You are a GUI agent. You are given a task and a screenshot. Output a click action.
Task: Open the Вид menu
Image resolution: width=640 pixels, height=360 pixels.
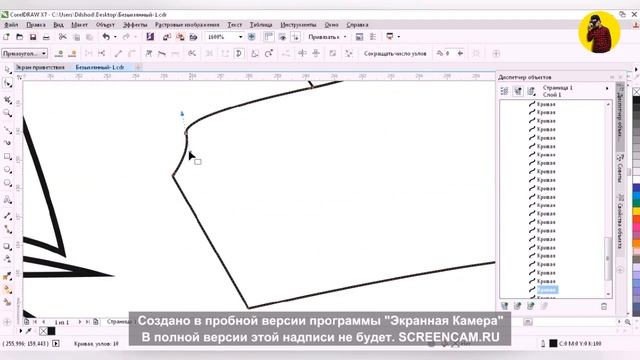point(58,25)
